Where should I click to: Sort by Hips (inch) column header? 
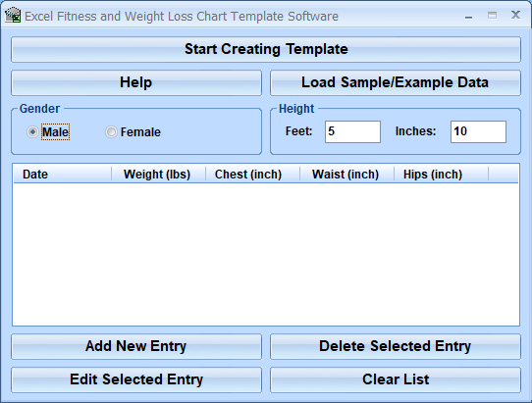(x=441, y=175)
